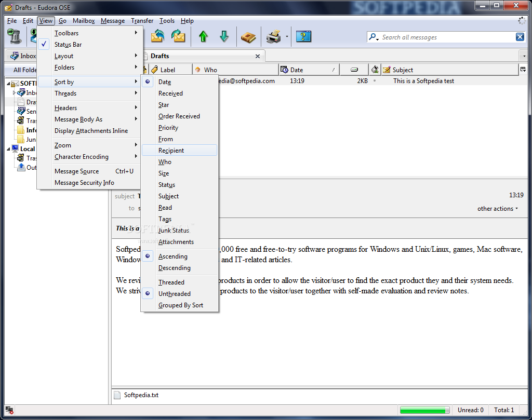Expand the Zoom submenu
Screen dimensions: 532x420
click(90, 145)
